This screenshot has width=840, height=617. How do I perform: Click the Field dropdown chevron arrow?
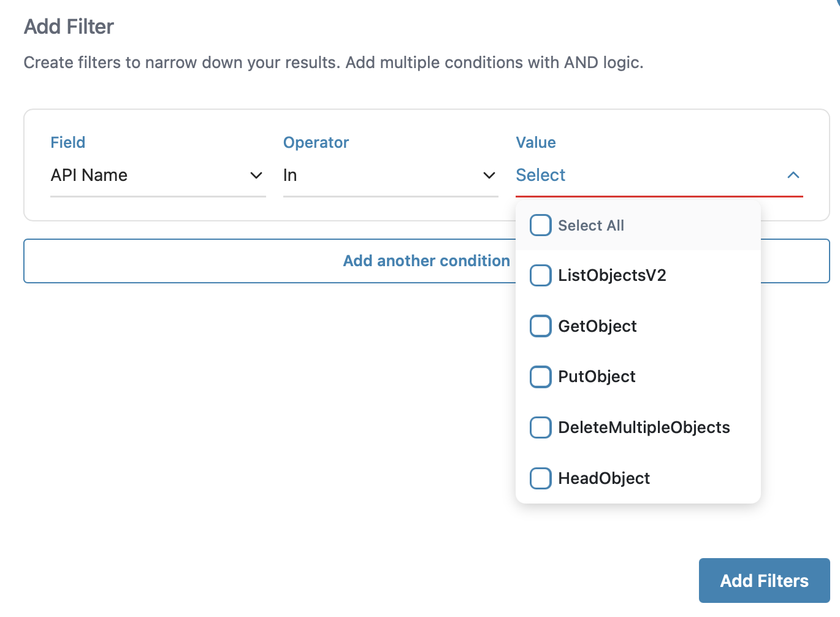coord(256,175)
